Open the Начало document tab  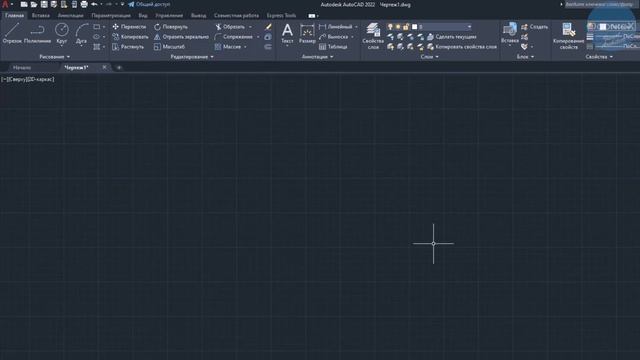pyautogui.click(x=22, y=67)
